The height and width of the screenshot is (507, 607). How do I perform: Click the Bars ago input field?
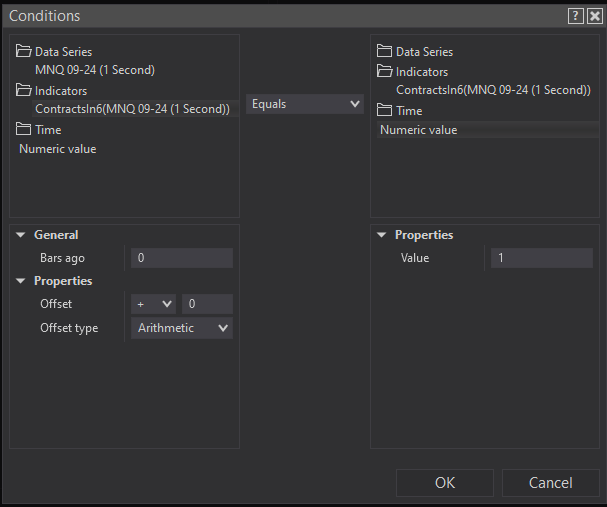point(182,258)
